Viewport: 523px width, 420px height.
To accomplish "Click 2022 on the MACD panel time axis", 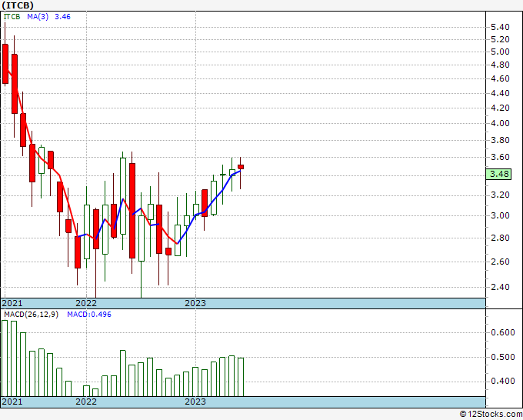I will pyautogui.click(x=86, y=402).
